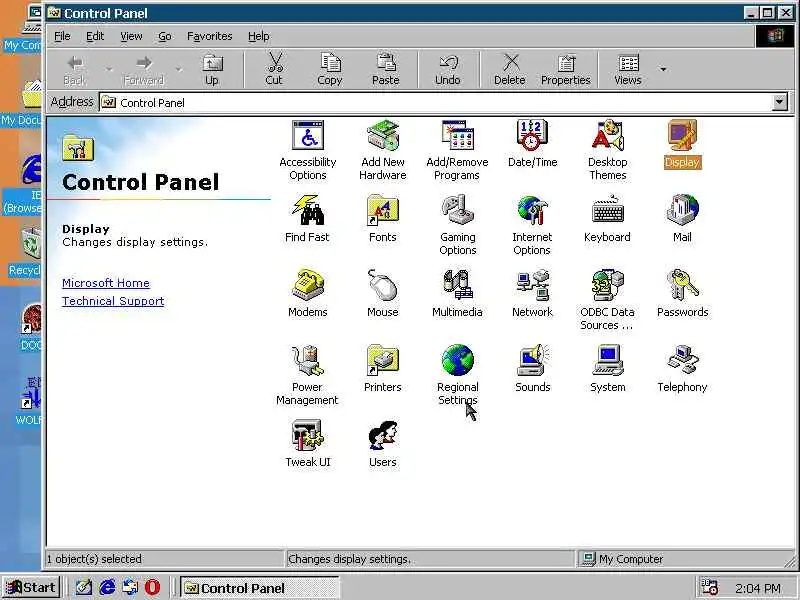Click the Copy toolbar button

[330, 70]
